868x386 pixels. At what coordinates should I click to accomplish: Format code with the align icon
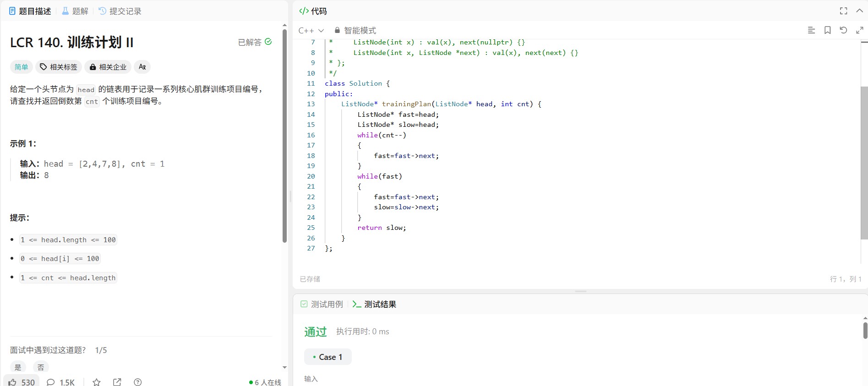coord(811,30)
